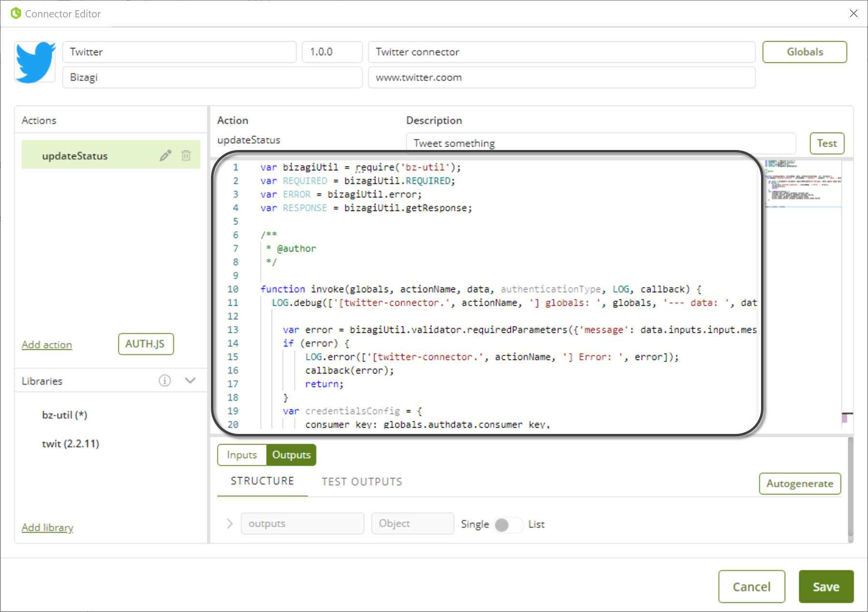This screenshot has width=868, height=612.
Task: Place cursor on code line 10 function invoke
Action: click(481, 289)
